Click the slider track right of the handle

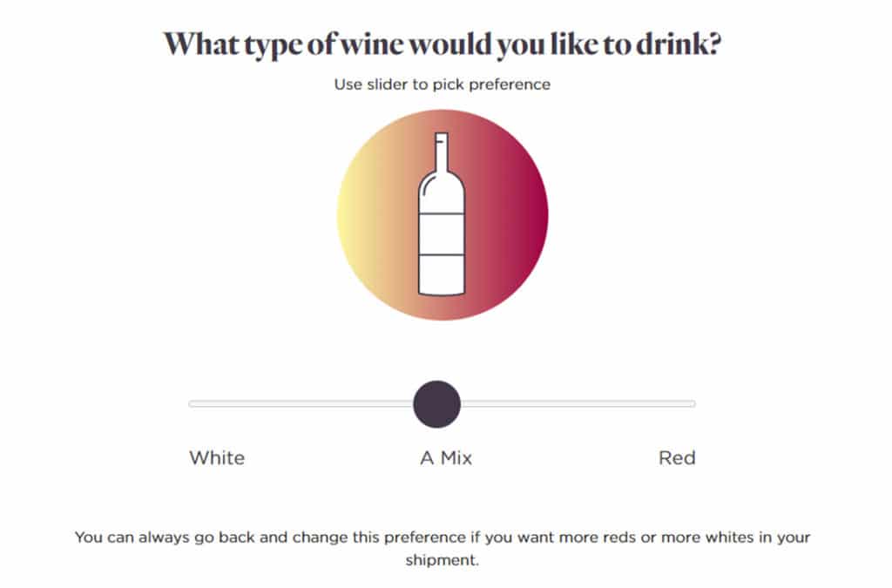click(578, 403)
